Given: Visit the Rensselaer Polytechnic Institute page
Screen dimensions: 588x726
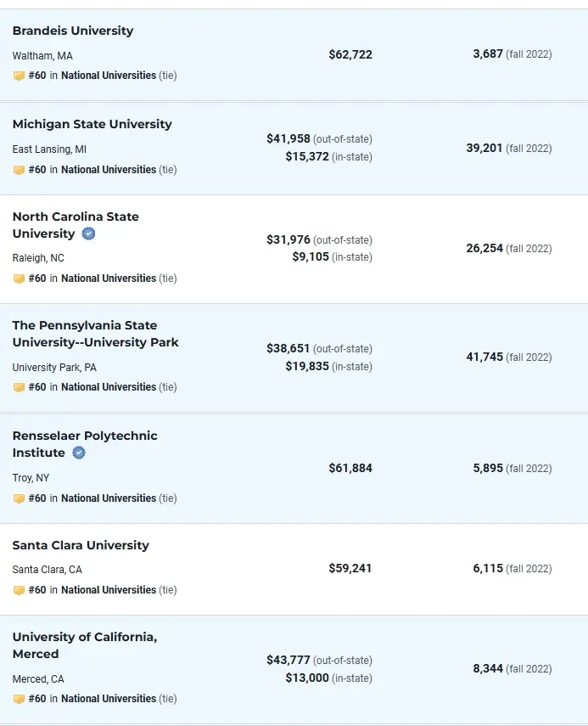Looking at the screenshot, I should tap(85, 436).
